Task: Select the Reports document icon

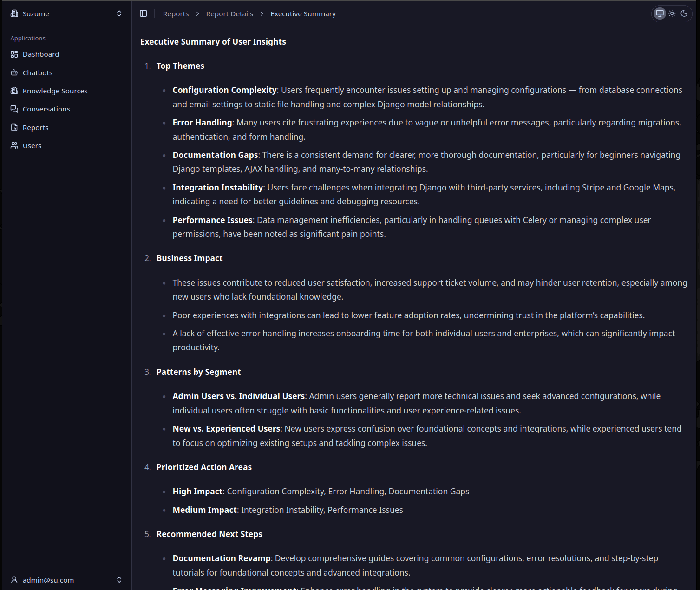Action: click(x=14, y=127)
